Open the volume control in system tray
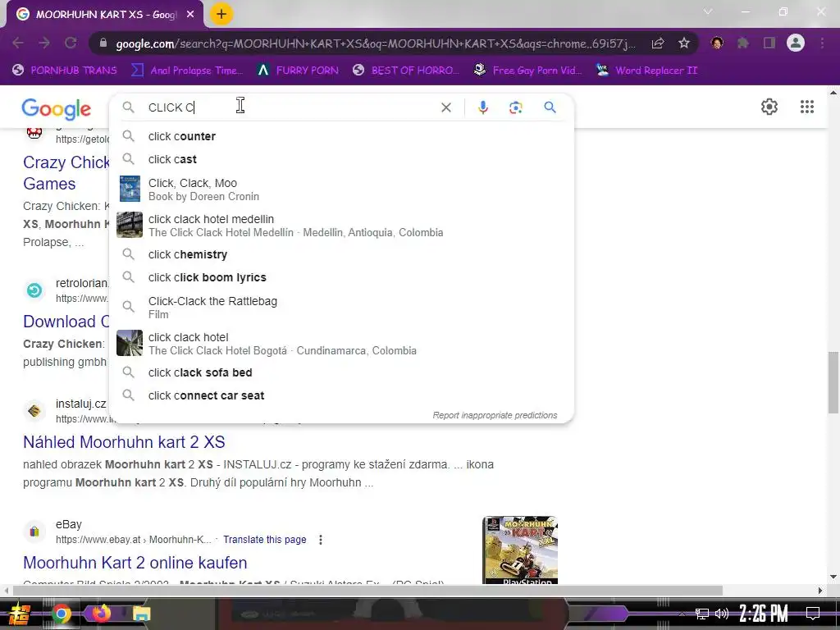This screenshot has height=630, width=840. click(722, 614)
